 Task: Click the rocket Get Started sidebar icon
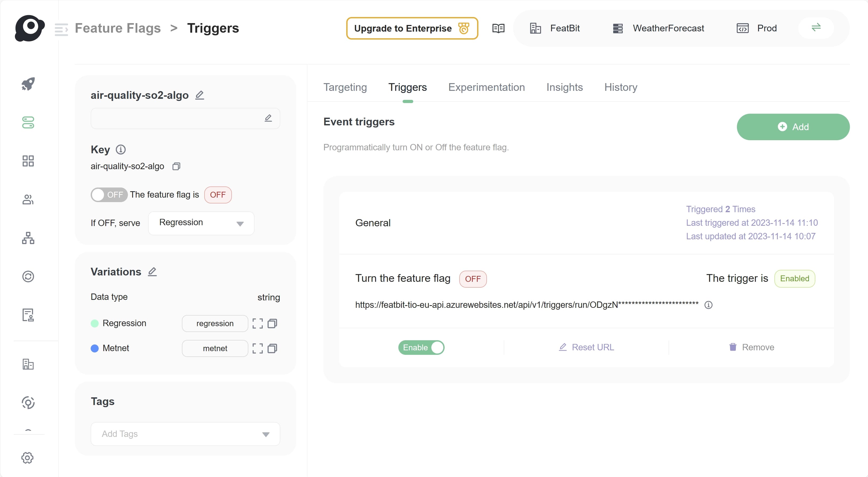click(28, 84)
